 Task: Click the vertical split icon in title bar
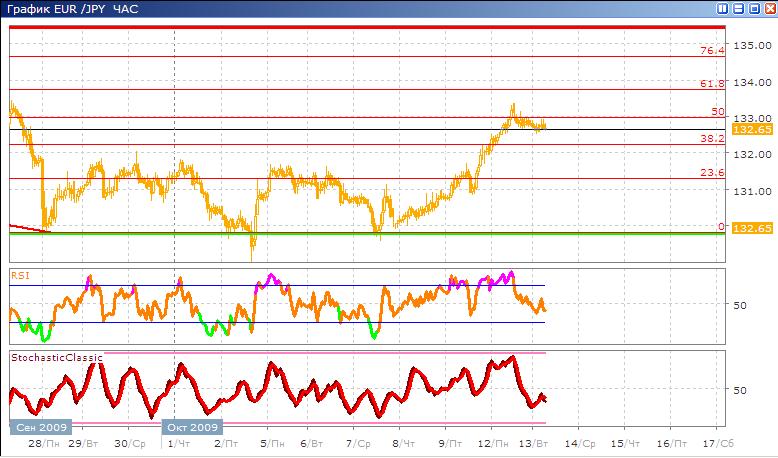point(723,8)
